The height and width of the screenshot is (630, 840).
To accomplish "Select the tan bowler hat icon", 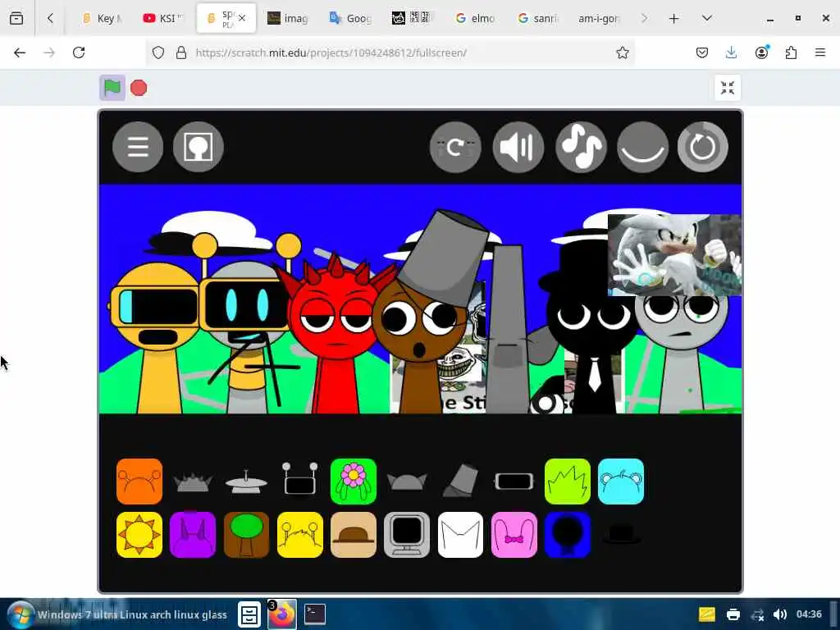I will coord(354,535).
